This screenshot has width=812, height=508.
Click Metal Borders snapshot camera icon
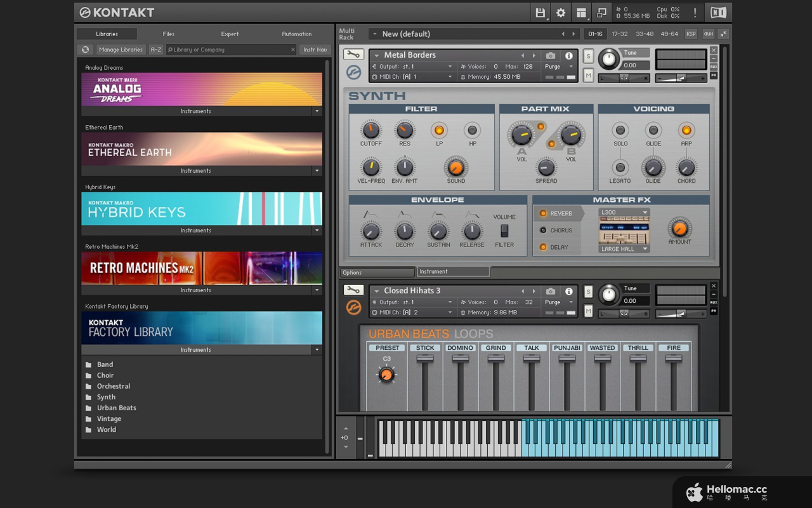pos(551,56)
